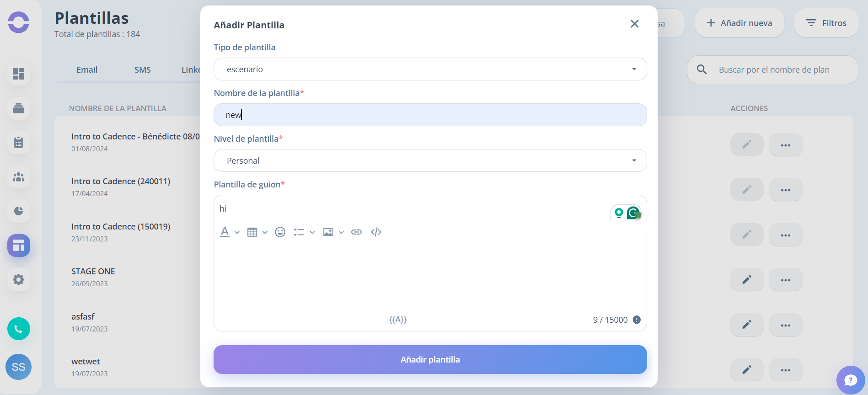868x395 pixels.
Task: Click the info icon beside character count
Action: click(637, 320)
